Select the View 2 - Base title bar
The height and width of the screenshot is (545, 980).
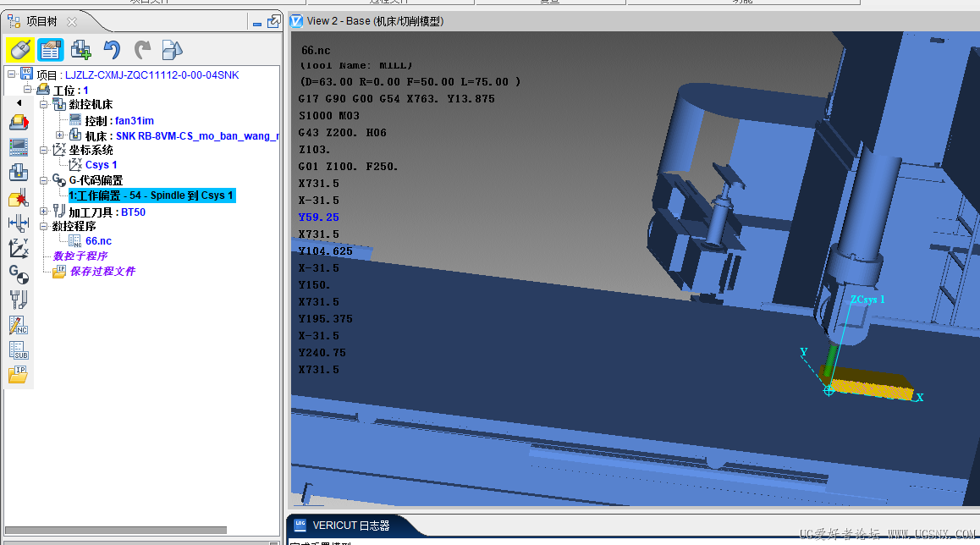(x=375, y=21)
